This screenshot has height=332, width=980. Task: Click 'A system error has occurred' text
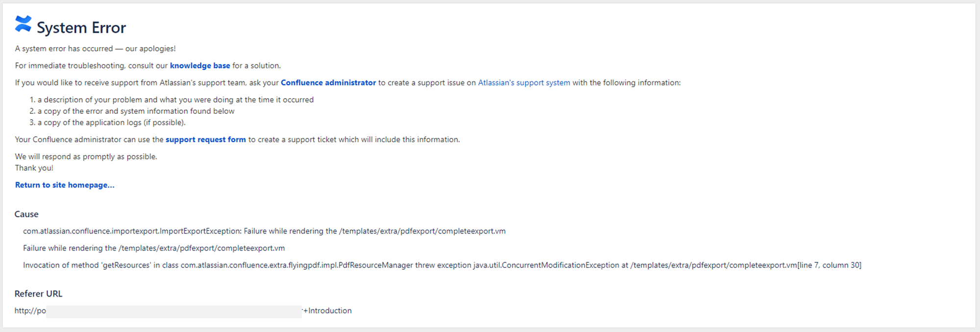click(96, 49)
